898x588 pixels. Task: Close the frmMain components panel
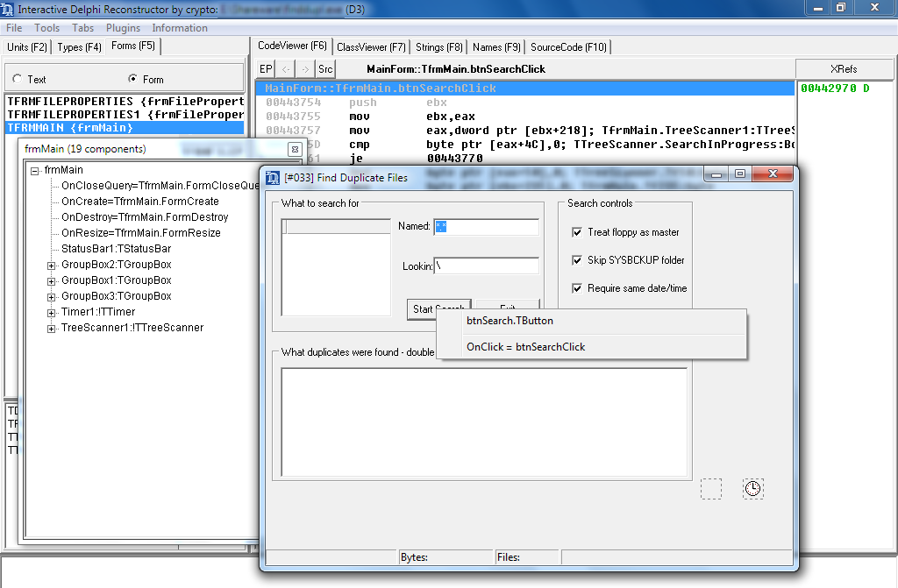tap(295, 150)
